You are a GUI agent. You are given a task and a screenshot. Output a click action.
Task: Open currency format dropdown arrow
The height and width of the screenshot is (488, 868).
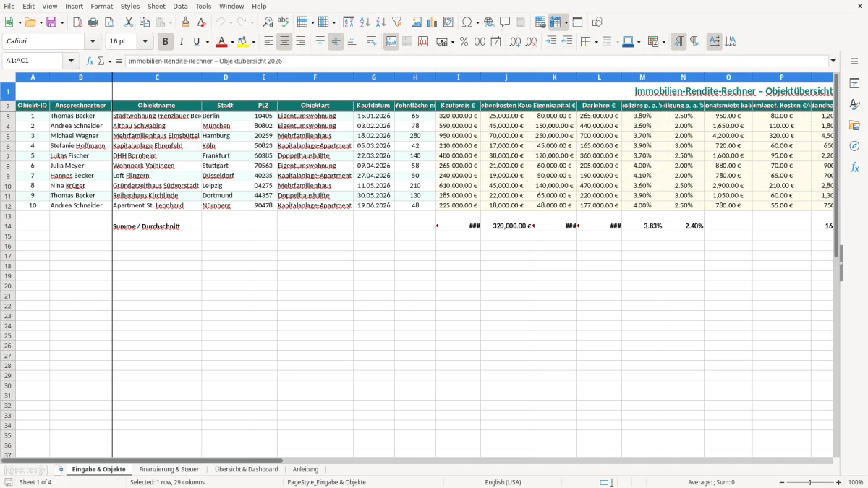point(452,42)
